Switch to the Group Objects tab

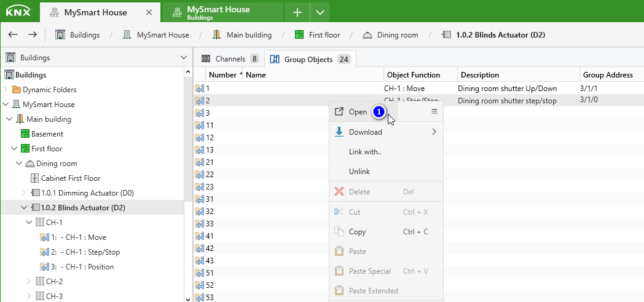[310, 59]
